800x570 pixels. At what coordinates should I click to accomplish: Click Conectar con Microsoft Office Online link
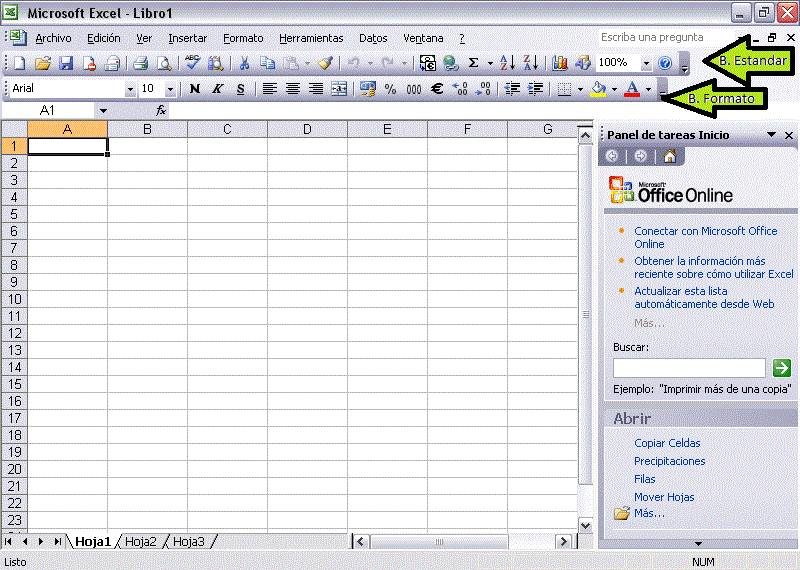(x=706, y=237)
